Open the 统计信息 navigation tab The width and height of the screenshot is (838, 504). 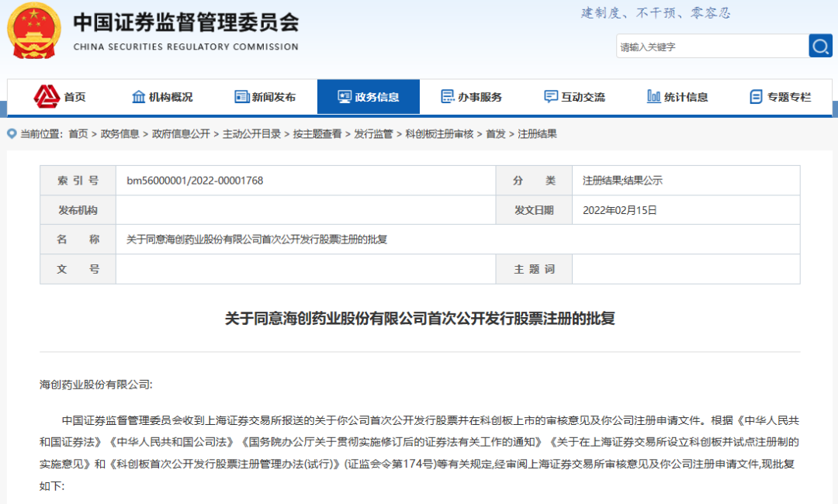[677, 97]
